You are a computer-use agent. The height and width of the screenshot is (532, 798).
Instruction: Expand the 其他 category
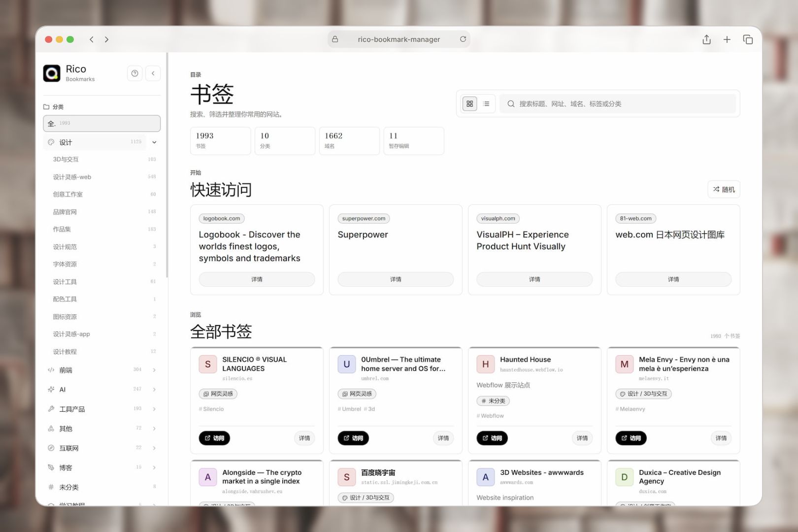point(154,429)
